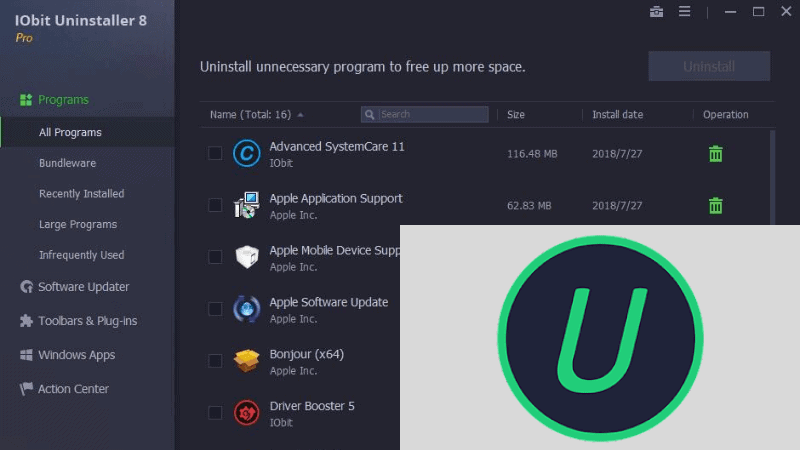Click the Operation column header
The image size is (800, 450).
pyautogui.click(x=726, y=114)
